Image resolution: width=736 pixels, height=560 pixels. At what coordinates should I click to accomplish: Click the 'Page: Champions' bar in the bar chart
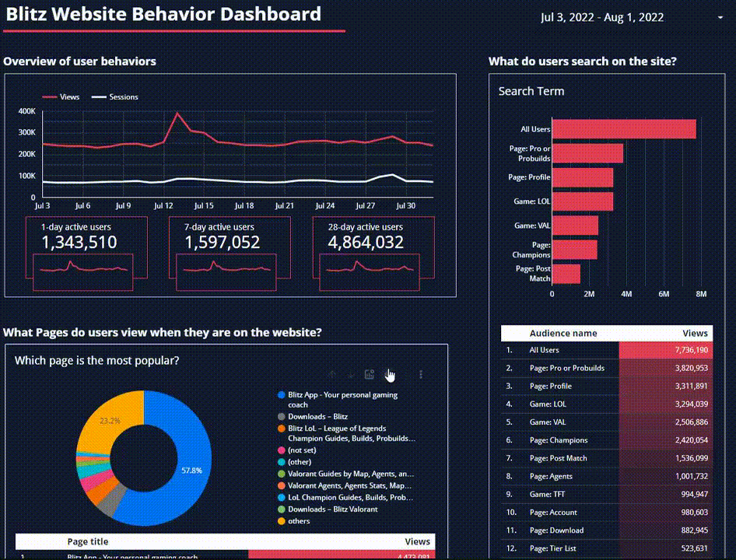575,250
